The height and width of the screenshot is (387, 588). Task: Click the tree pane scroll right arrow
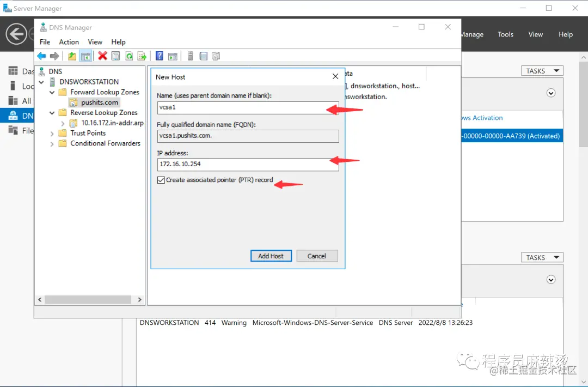pyautogui.click(x=139, y=300)
